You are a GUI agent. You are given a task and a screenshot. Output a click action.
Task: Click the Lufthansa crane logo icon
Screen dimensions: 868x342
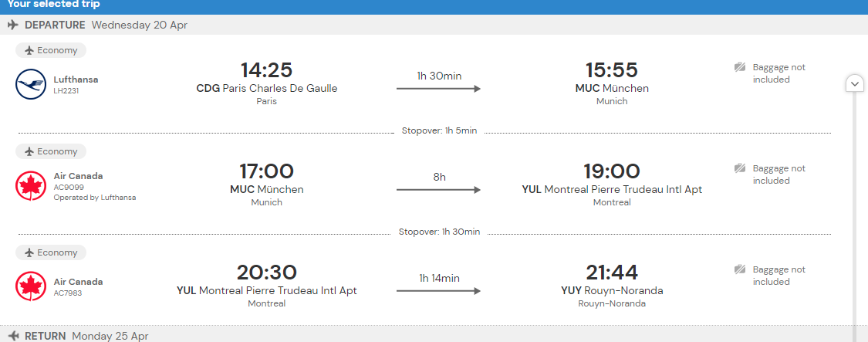pos(31,84)
